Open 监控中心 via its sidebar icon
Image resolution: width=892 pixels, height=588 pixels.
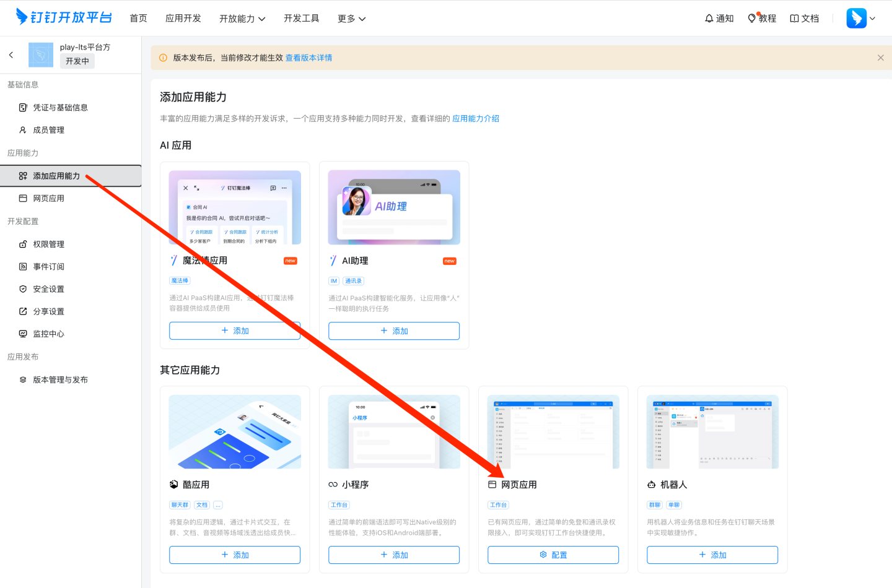click(22, 334)
